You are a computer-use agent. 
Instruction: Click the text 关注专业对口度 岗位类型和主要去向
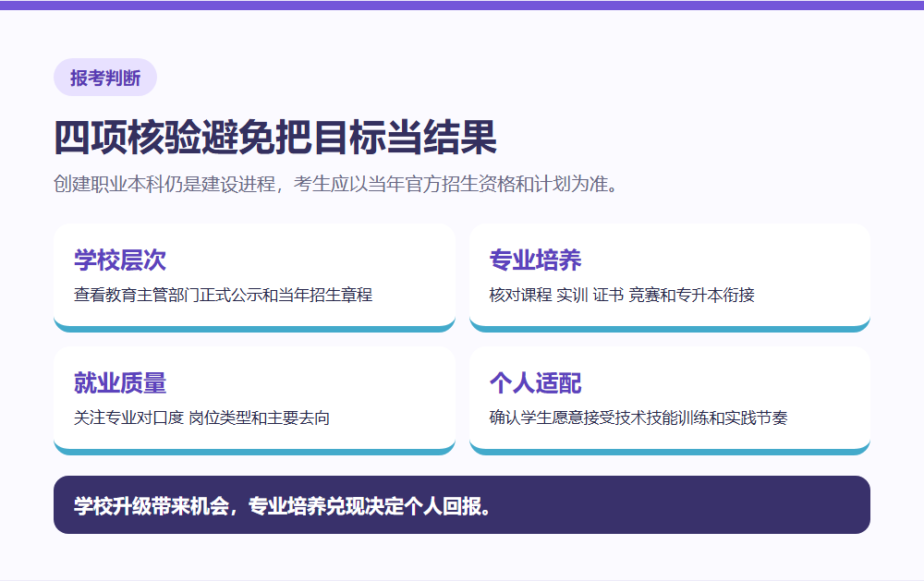tap(201, 418)
